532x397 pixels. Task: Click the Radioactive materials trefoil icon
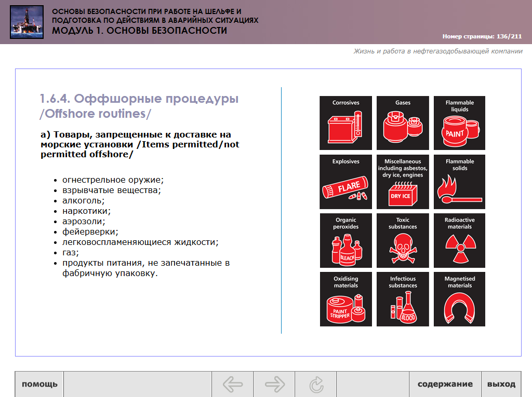pos(459,240)
